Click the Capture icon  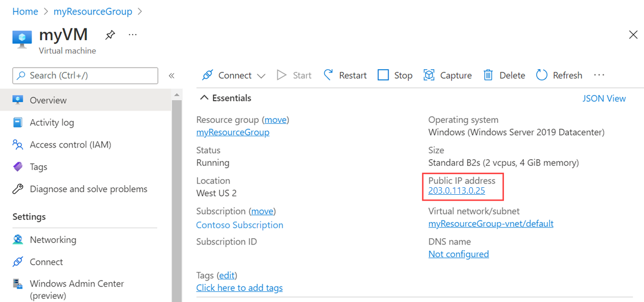[x=429, y=76]
